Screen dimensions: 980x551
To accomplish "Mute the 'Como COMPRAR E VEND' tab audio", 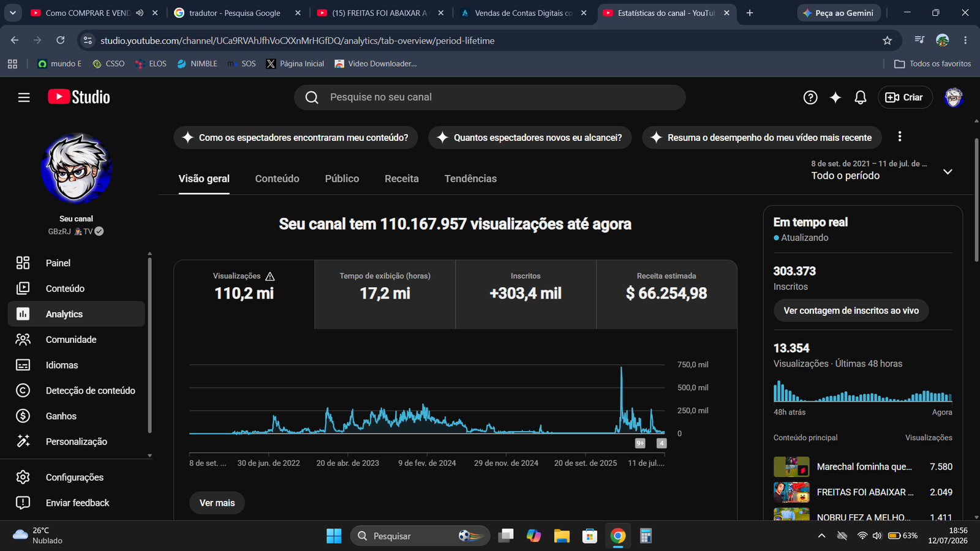I will [x=140, y=13].
